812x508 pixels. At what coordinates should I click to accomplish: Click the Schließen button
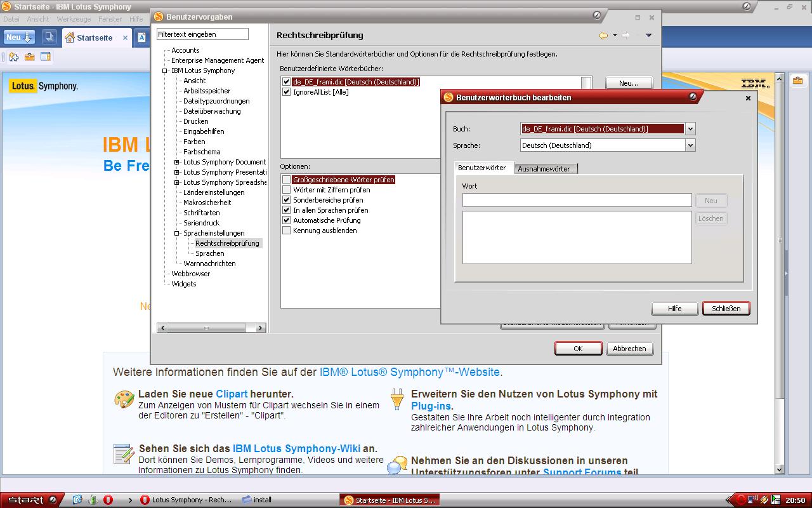tap(726, 309)
